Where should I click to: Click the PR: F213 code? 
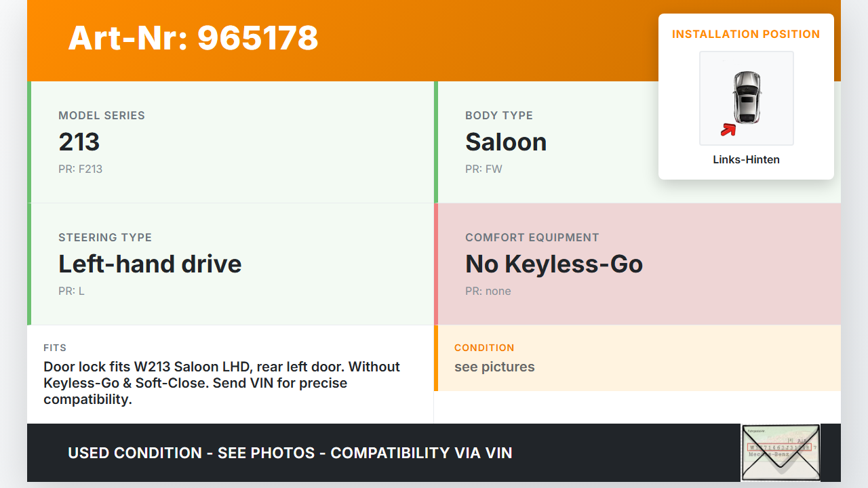tap(80, 169)
